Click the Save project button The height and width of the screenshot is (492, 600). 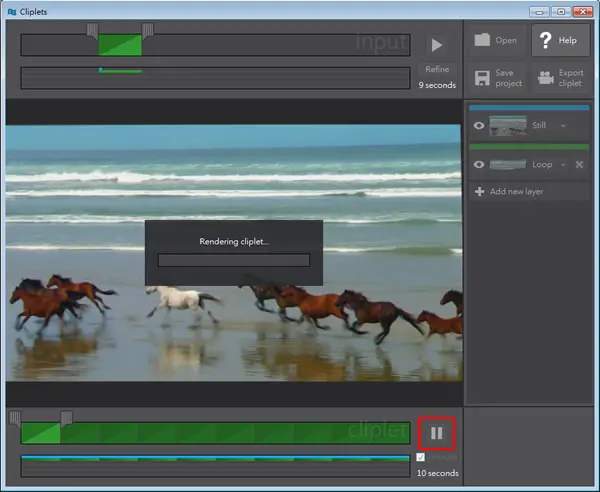(498, 78)
